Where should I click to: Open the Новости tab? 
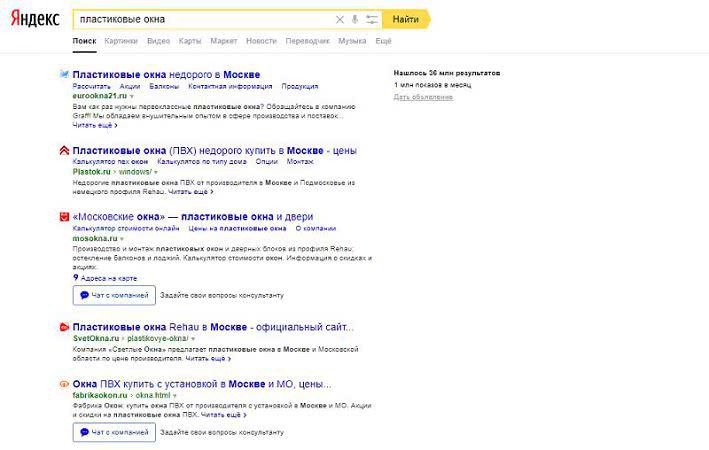[x=261, y=41]
